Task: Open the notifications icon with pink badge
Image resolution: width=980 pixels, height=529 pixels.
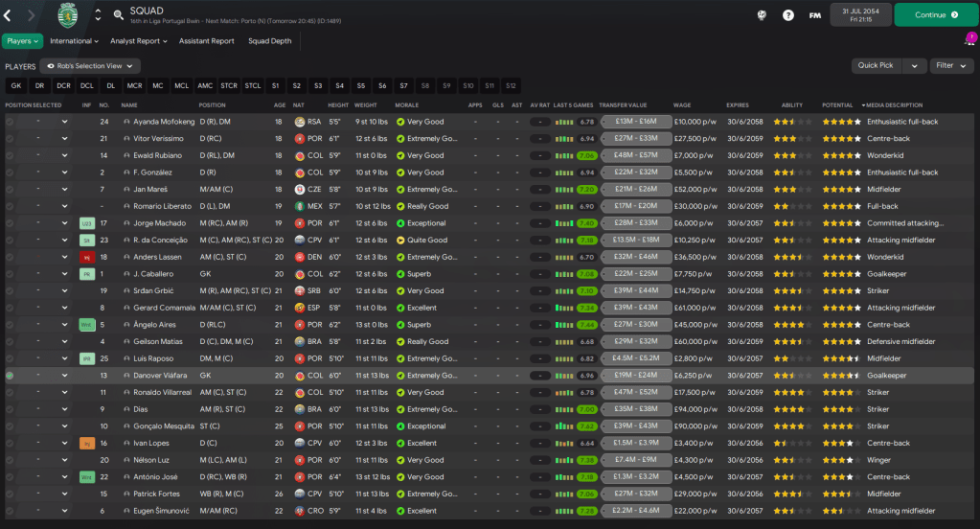Action: [969, 41]
